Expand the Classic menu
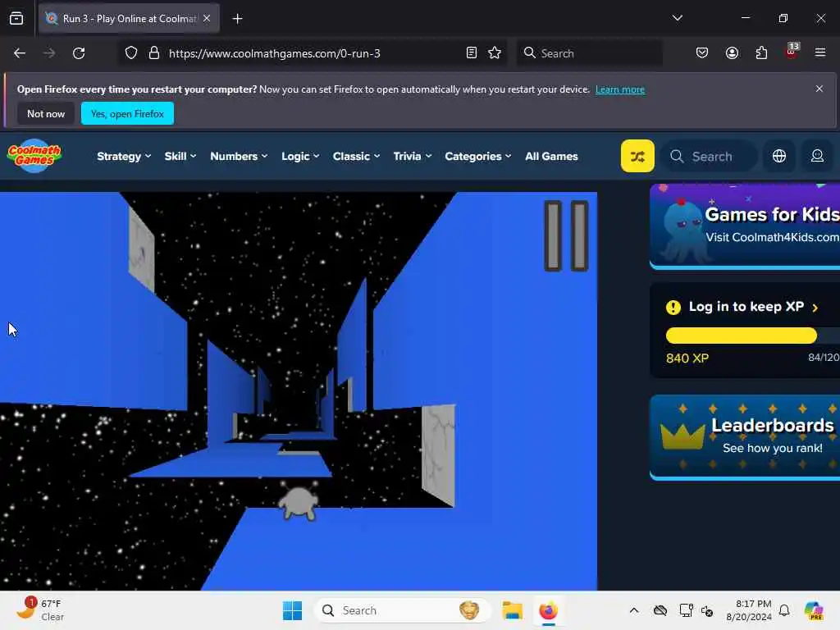 (x=356, y=156)
